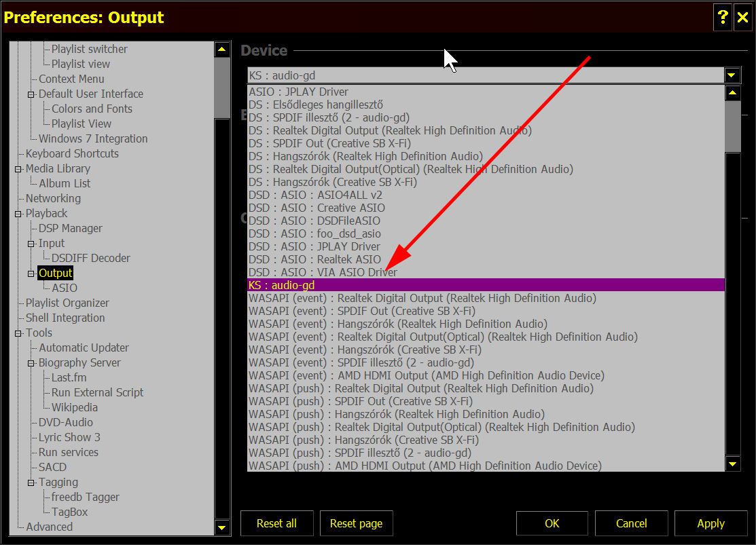Select DSD : ASIO : ASIO4ALL v2

tap(486, 195)
